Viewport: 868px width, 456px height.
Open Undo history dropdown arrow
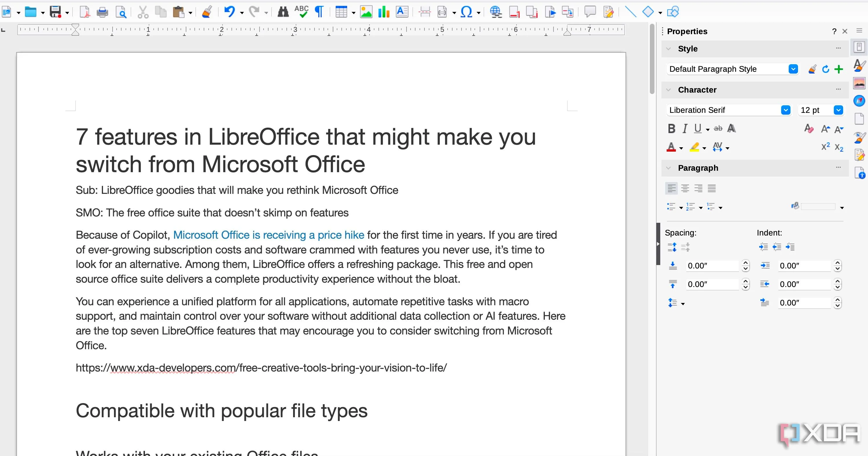pyautogui.click(x=242, y=13)
